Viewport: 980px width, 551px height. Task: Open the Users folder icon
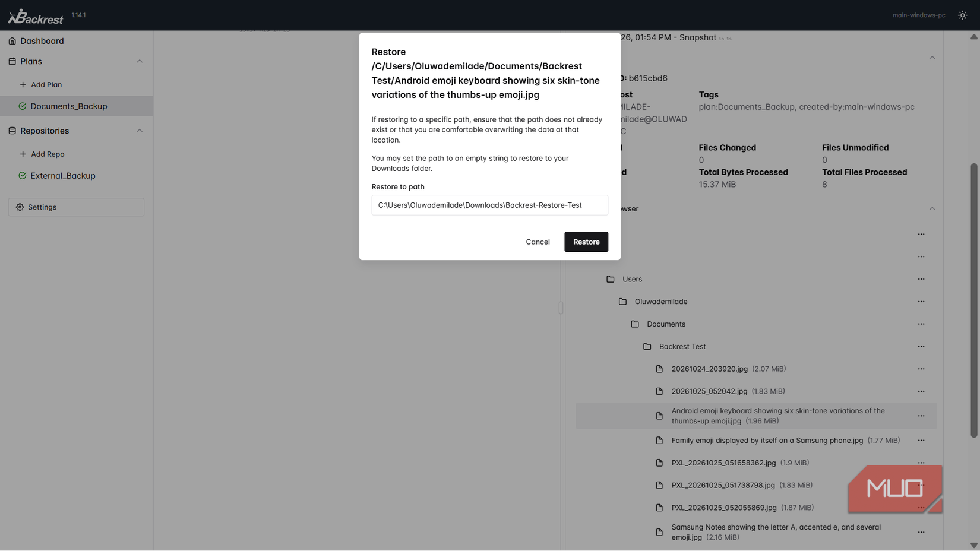pos(610,279)
